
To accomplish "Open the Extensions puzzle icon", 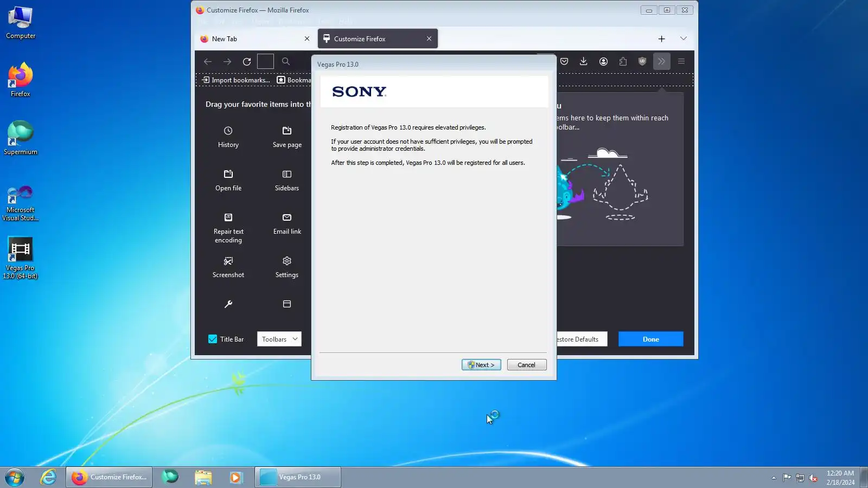I will click(623, 61).
